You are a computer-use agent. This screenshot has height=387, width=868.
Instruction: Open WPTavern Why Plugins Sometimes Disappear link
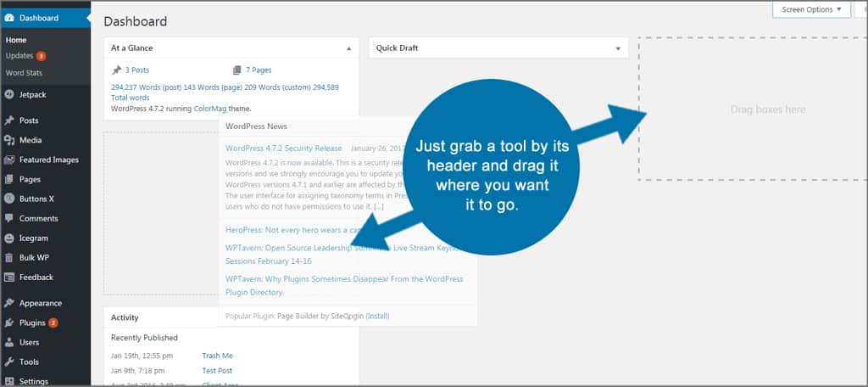[344, 285]
